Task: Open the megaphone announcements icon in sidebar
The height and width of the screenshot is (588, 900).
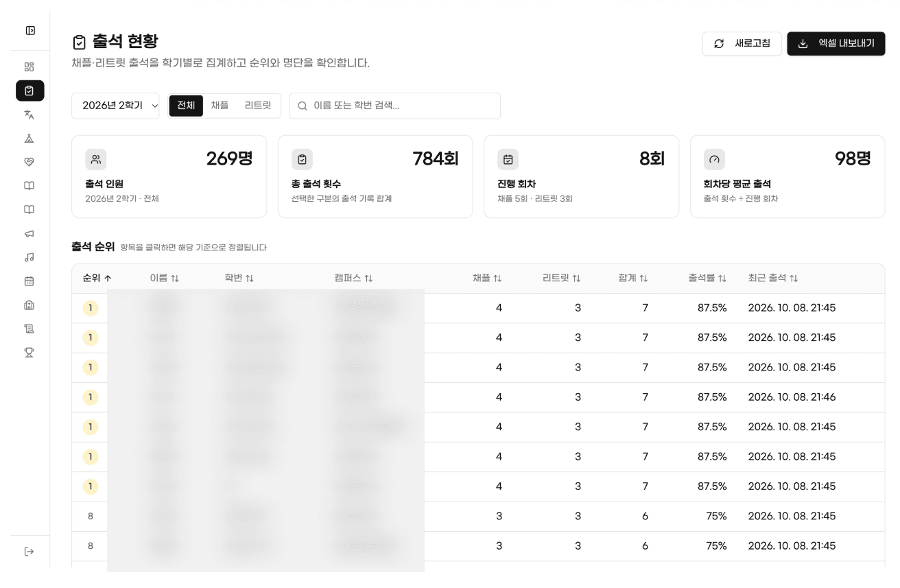Action: point(29,233)
